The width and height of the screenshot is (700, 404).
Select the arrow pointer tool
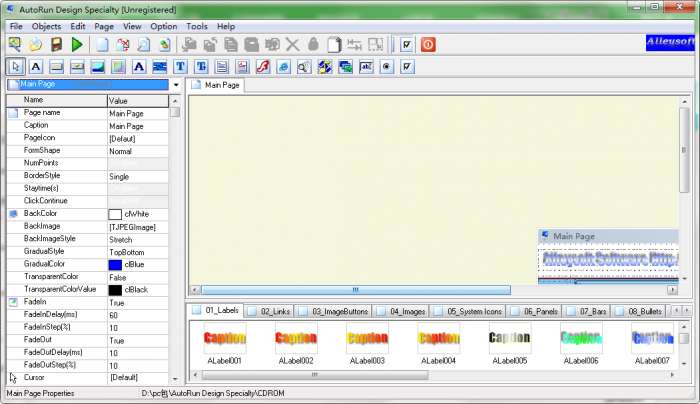14,67
